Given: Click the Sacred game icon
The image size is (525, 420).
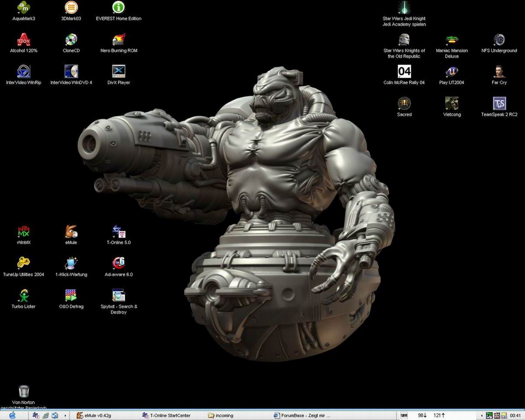Looking at the screenshot, I should pyautogui.click(x=404, y=103).
